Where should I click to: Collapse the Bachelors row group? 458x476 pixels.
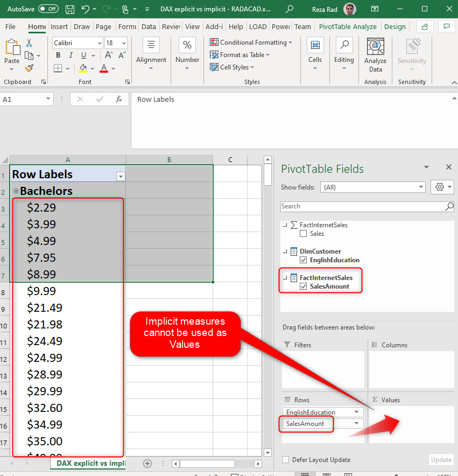click(16, 191)
